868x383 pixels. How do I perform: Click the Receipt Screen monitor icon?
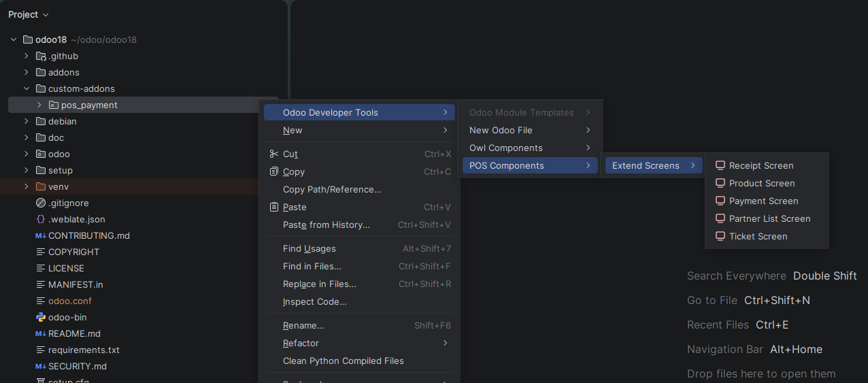point(720,165)
